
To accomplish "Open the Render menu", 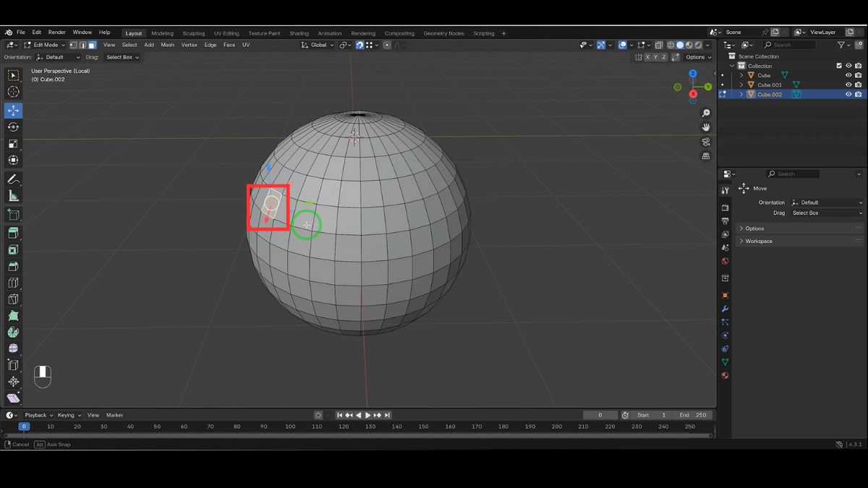I will tap(56, 33).
